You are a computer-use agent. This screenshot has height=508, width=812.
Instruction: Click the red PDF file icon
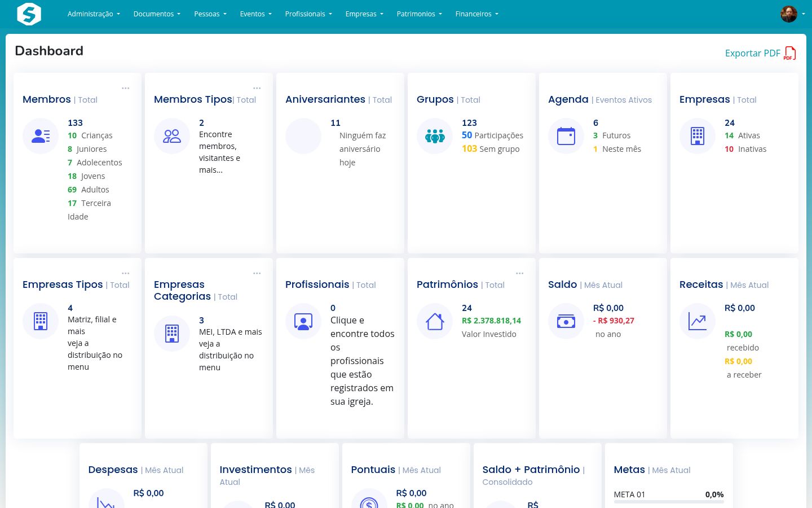click(790, 53)
